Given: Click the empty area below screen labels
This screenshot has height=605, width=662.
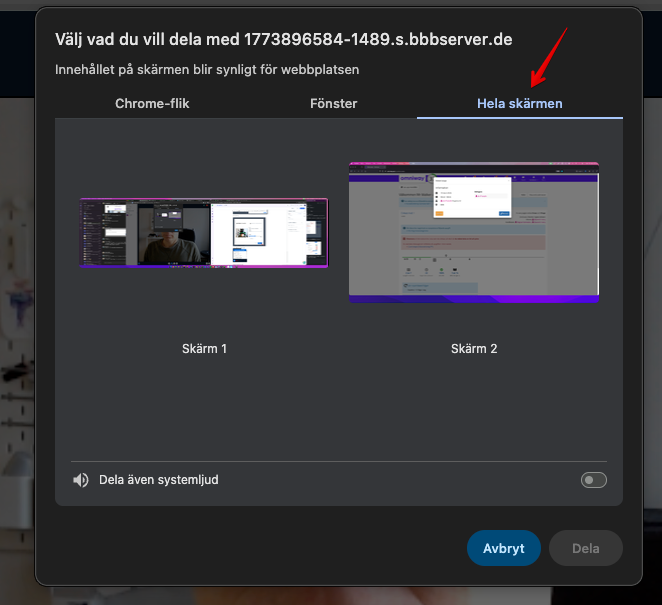Looking at the screenshot, I should coord(339,410).
